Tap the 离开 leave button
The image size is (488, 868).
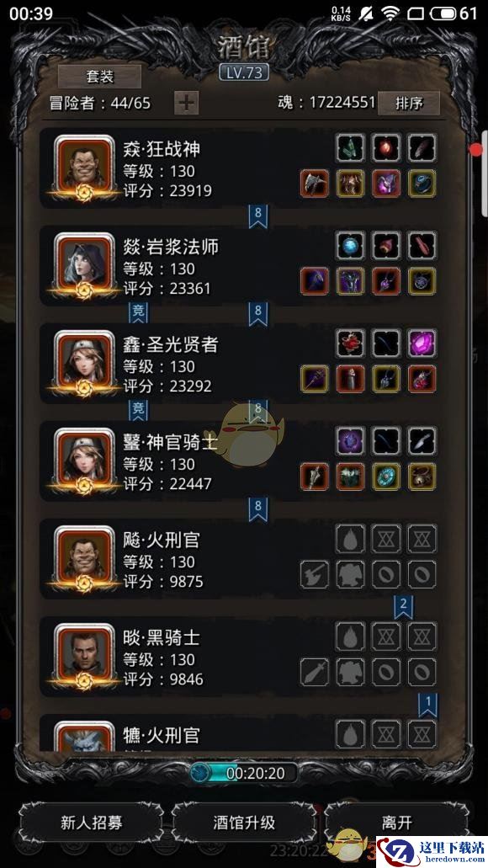(396, 822)
